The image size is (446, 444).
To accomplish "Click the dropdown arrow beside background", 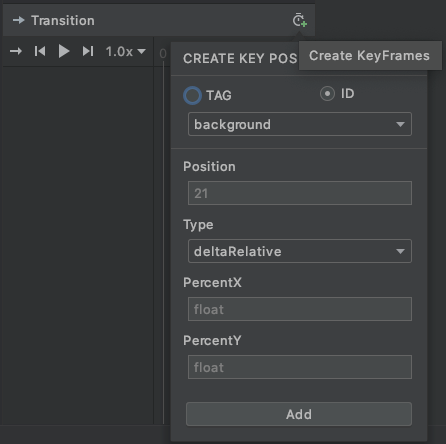I will coord(400,124).
